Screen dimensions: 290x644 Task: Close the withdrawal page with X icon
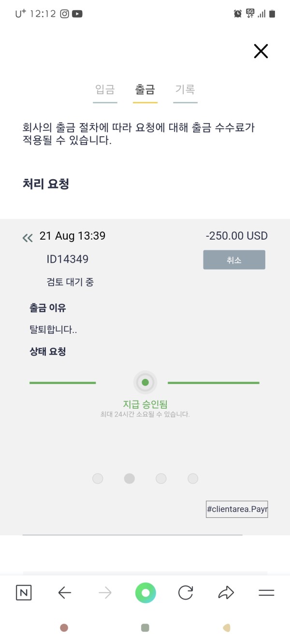tap(261, 51)
